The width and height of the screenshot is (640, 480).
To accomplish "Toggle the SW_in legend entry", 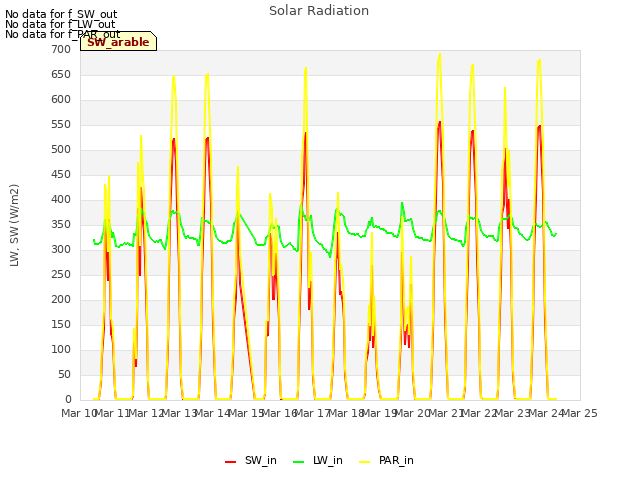I will point(251,460).
